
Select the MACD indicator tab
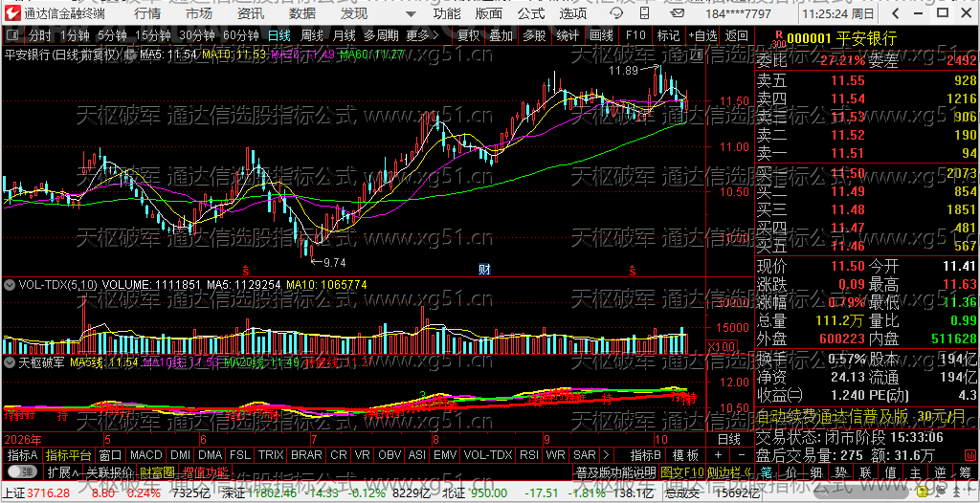point(146,455)
